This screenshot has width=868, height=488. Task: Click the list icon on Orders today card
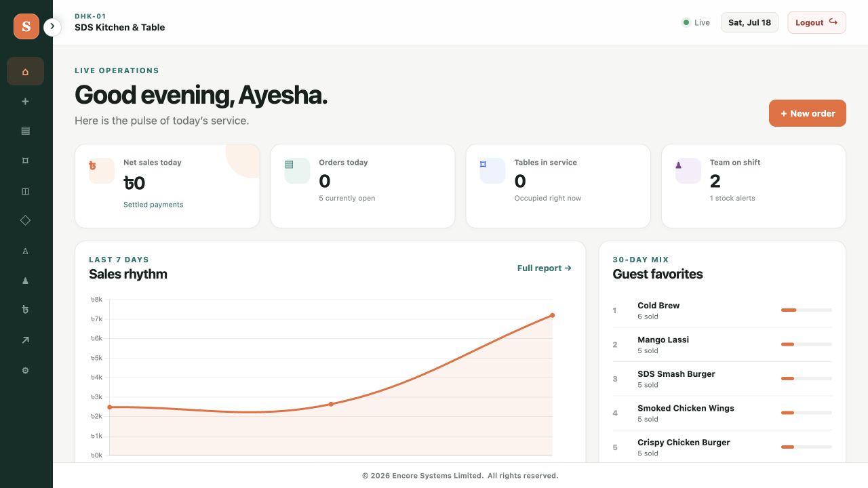point(297,171)
